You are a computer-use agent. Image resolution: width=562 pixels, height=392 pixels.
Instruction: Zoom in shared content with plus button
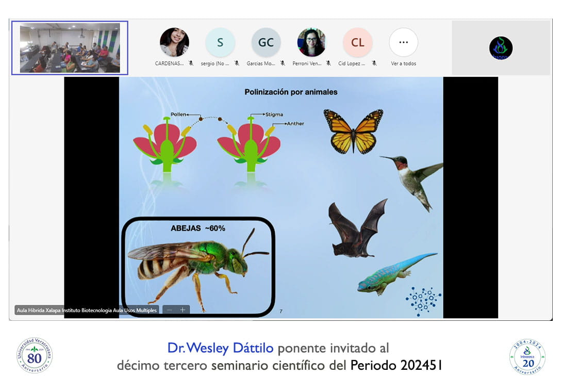coord(183,310)
